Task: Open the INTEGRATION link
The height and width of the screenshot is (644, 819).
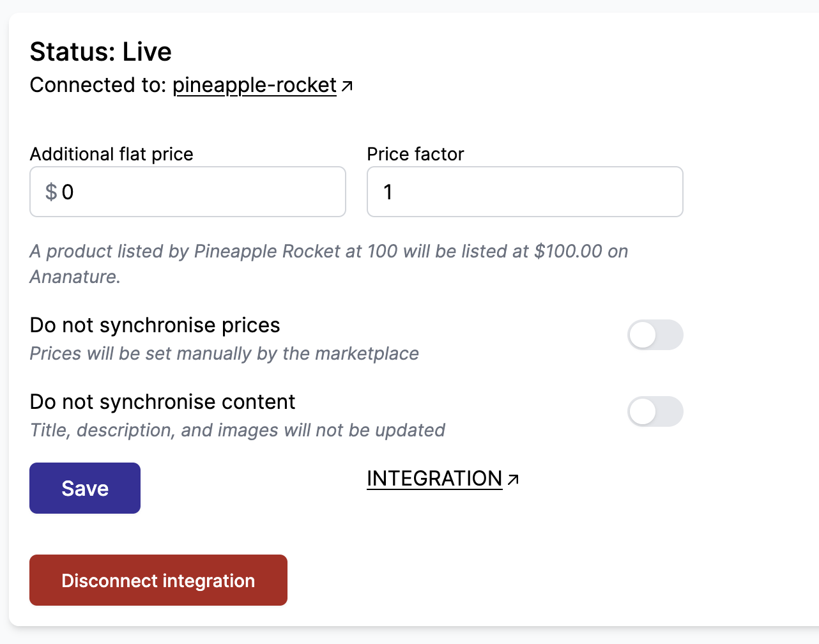Action: (x=434, y=478)
